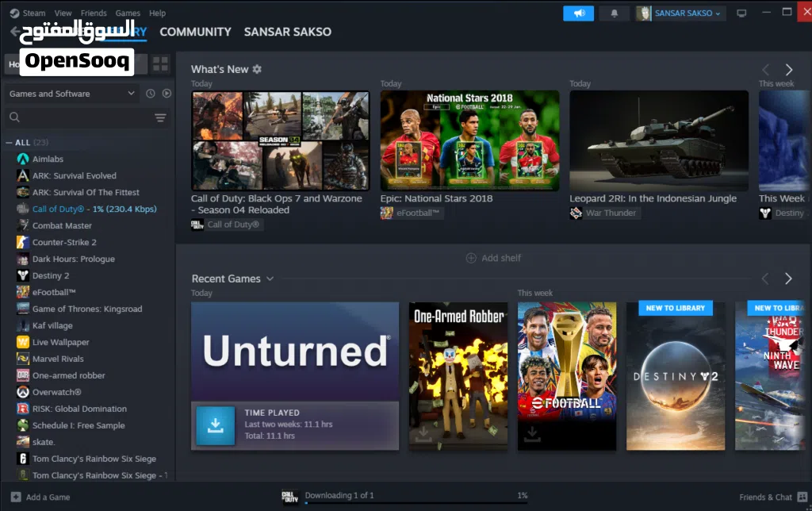812x511 pixels.
Task: Click the Counter-Strike 2 icon
Action: [x=23, y=242]
